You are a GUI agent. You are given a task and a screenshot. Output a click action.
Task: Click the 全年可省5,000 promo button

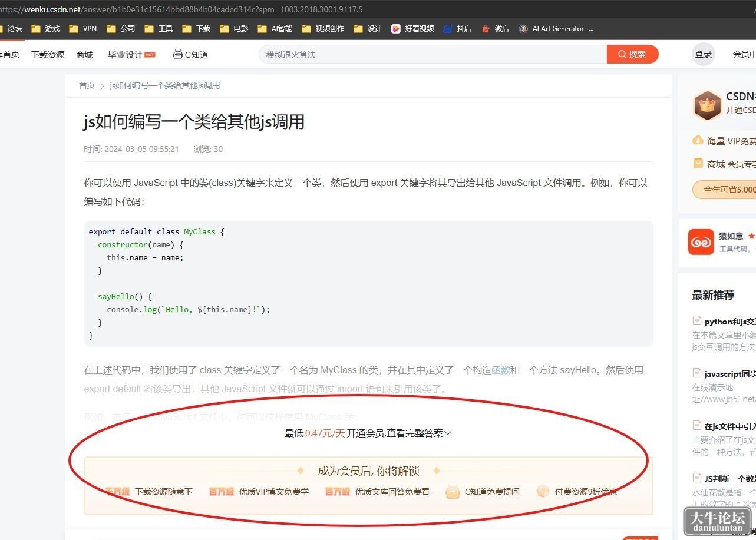(x=724, y=190)
